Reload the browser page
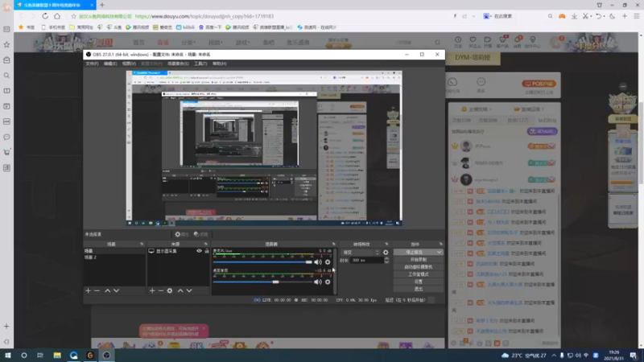Screen dimensions: 644x362 point(45,16)
